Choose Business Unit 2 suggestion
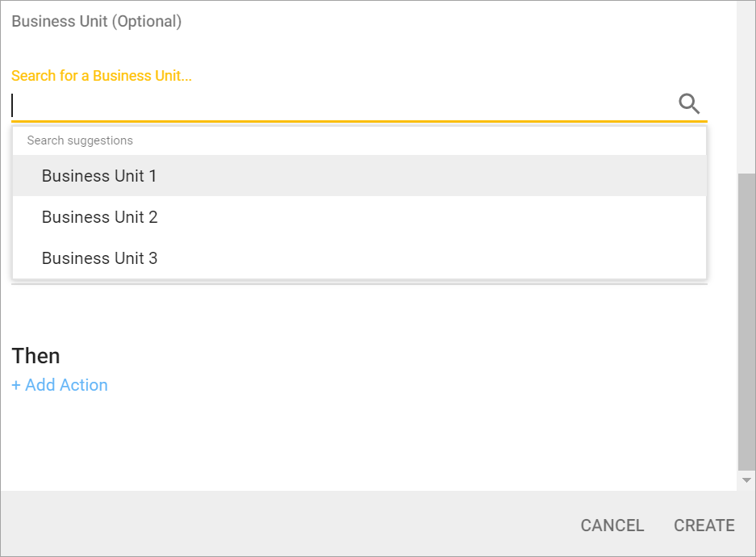This screenshot has width=756, height=557. click(99, 217)
